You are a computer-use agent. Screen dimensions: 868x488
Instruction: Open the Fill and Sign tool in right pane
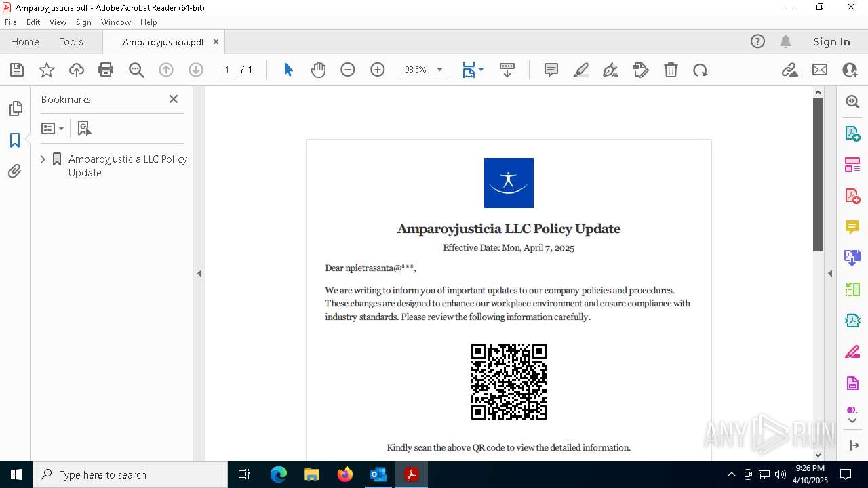click(x=852, y=352)
